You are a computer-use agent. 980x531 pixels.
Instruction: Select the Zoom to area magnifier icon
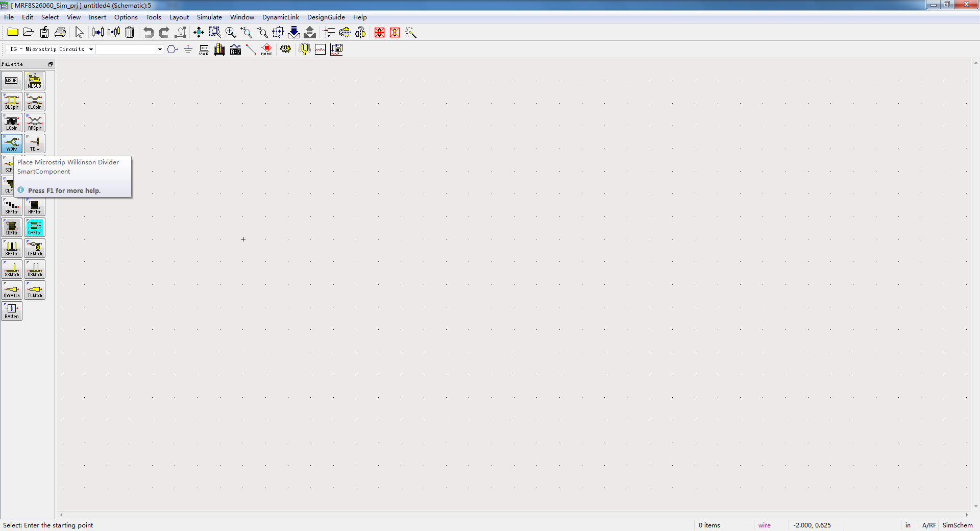click(x=215, y=33)
